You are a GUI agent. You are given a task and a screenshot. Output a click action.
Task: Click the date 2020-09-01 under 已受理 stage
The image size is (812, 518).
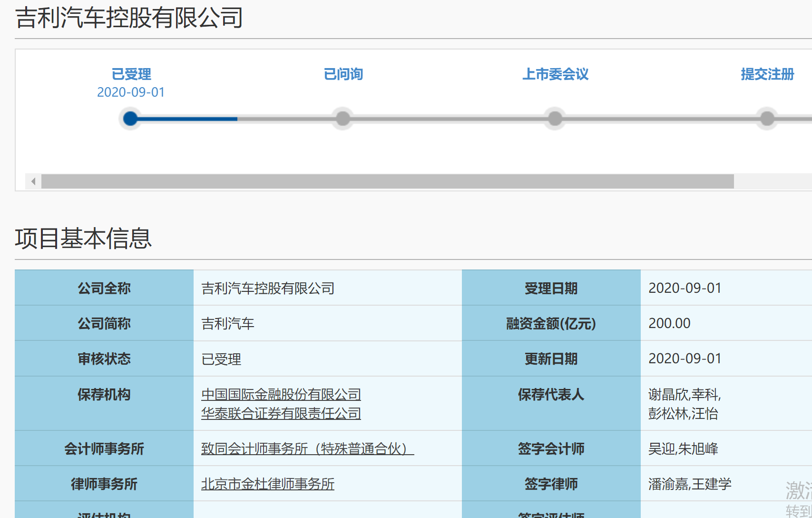point(131,92)
